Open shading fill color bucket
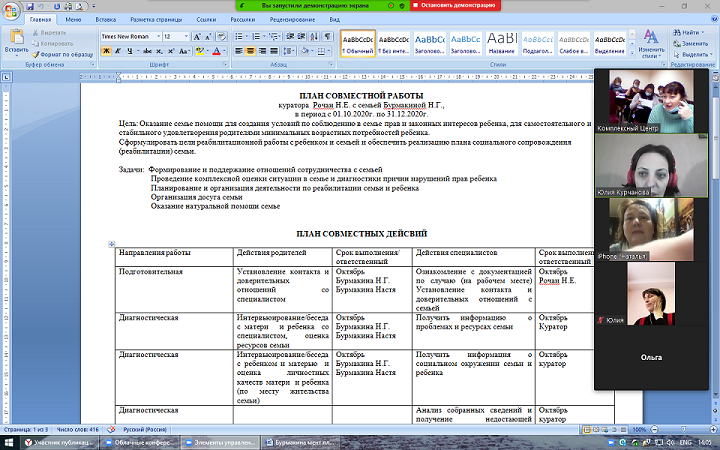720x450 pixels. (305, 51)
